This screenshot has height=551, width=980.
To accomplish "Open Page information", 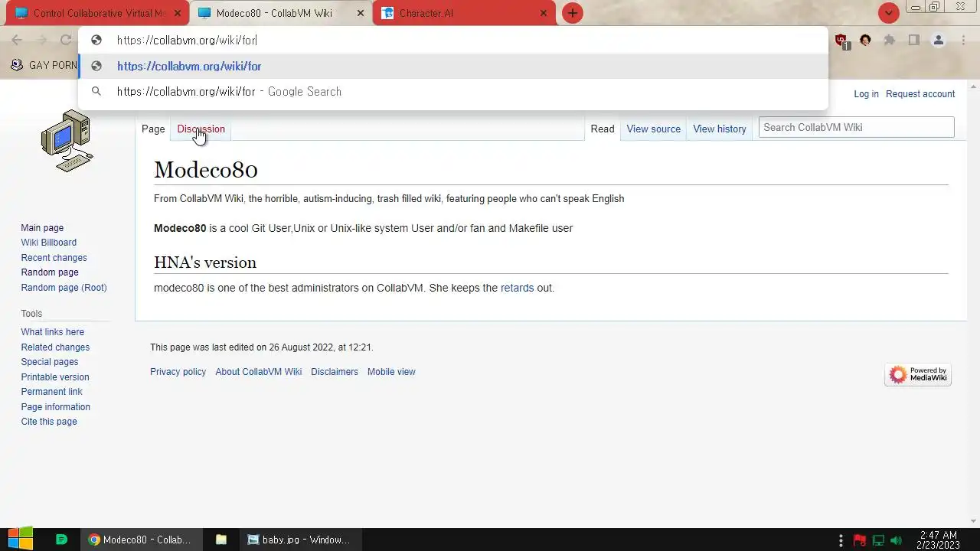I will pos(55,407).
